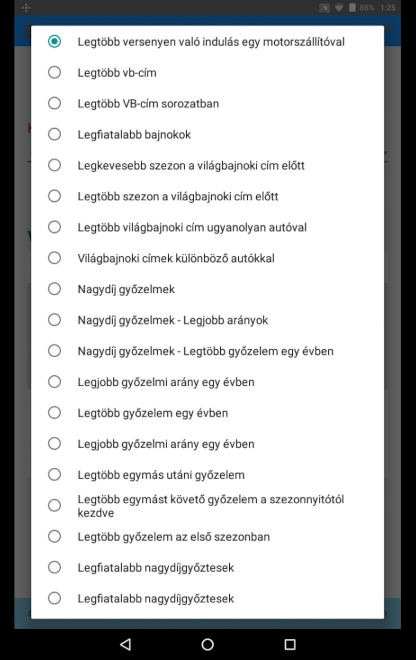Select 'Legtöbb VB-cím sorozatban' option
Image resolution: width=416 pixels, height=660 pixels.
point(208,104)
